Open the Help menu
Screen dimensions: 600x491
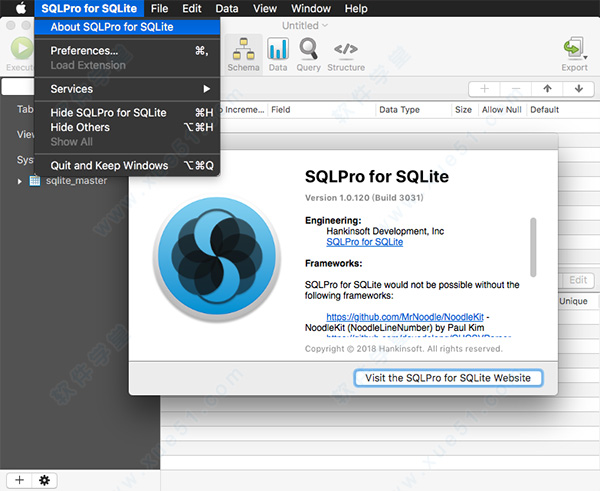tap(356, 8)
